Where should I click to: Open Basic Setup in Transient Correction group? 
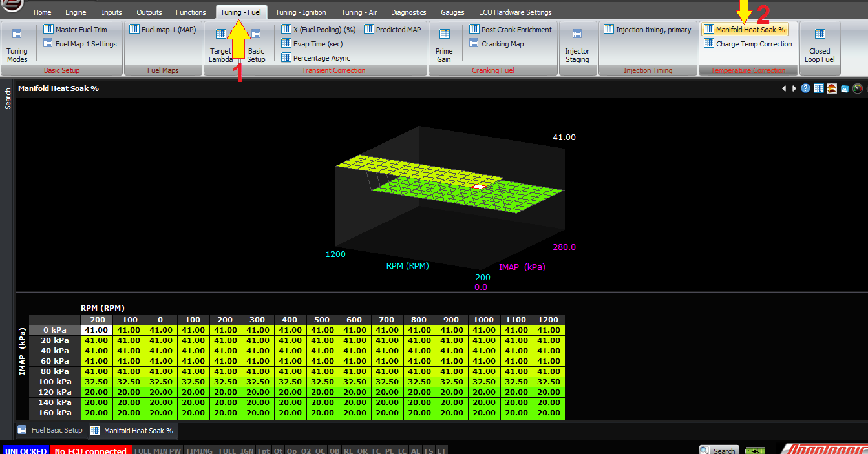[x=256, y=45]
